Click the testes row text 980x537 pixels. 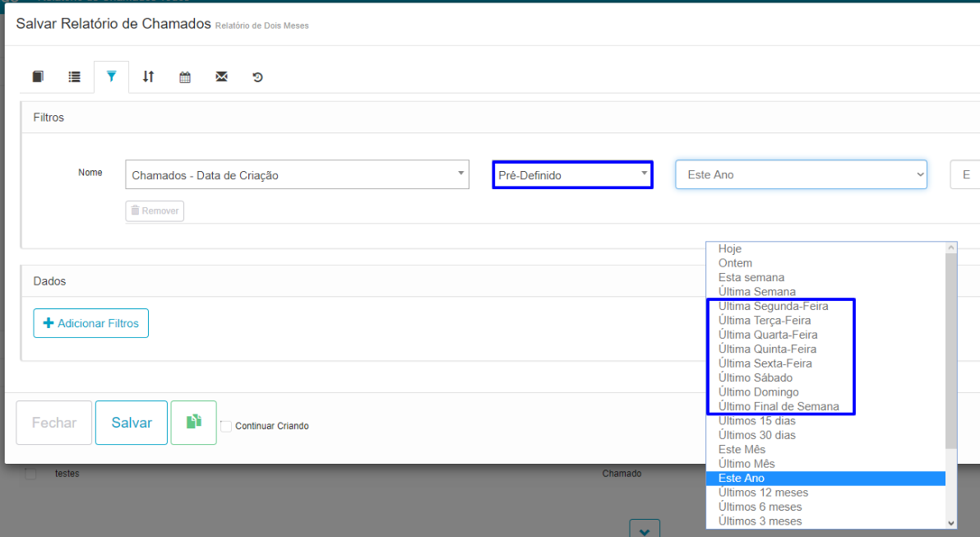click(67, 474)
